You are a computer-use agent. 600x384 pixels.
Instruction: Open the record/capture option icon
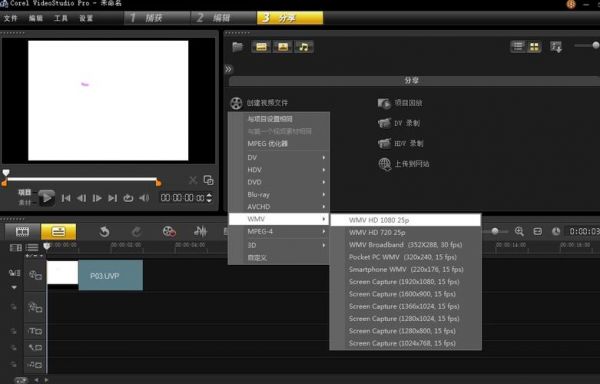pyautogui.click(x=169, y=231)
